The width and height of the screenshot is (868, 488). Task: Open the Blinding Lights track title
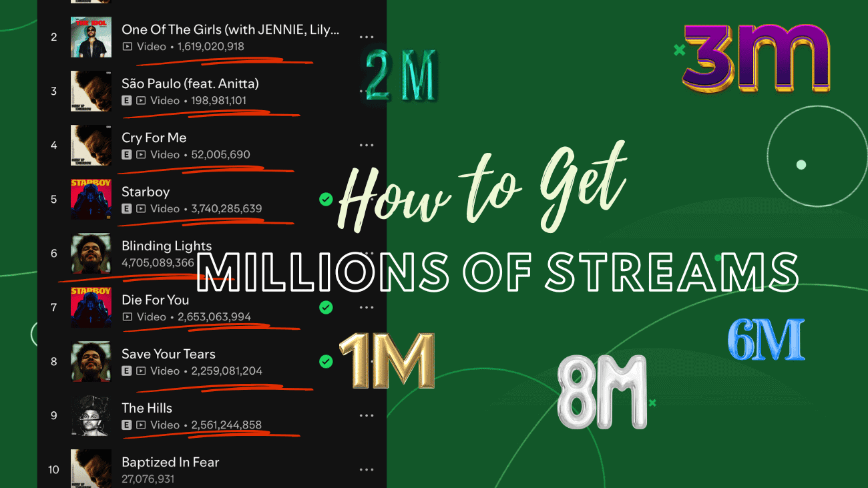pos(166,246)
